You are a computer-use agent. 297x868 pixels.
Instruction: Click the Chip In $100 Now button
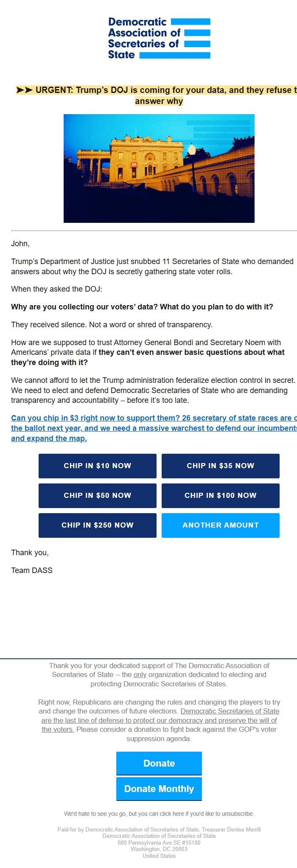[221, 495]
